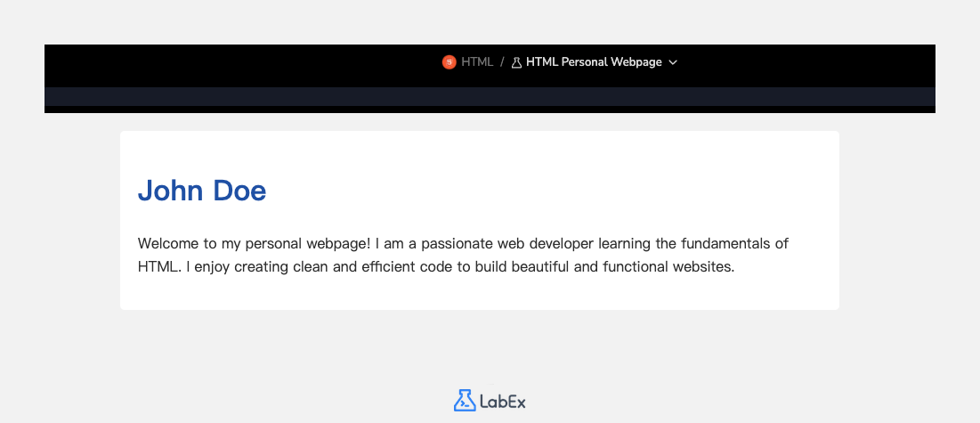The width and height of the screenshot is (980, 423).
Task: Click the slash breadcrumb separator
Action: [x=502, y=62]
